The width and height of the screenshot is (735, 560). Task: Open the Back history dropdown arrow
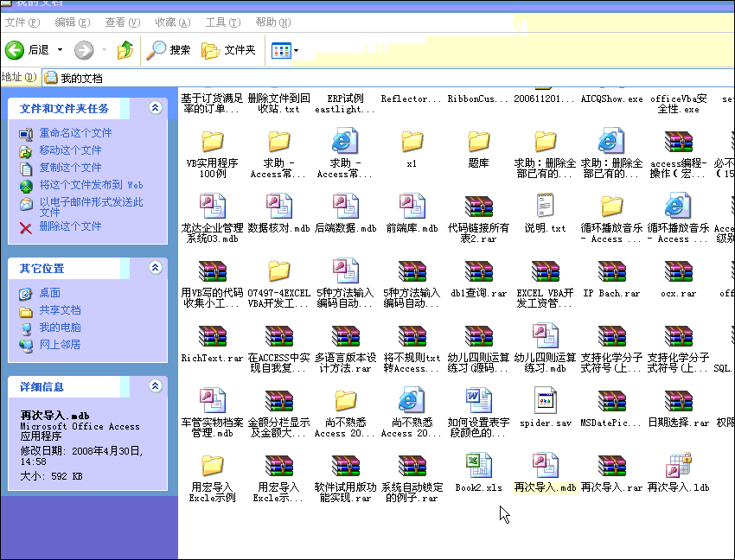click(x=60, y=49)
